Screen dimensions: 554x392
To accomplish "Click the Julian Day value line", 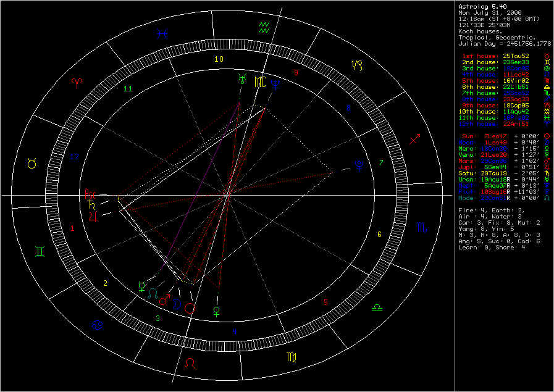I will pyautogui.click(x=504, y=44).
